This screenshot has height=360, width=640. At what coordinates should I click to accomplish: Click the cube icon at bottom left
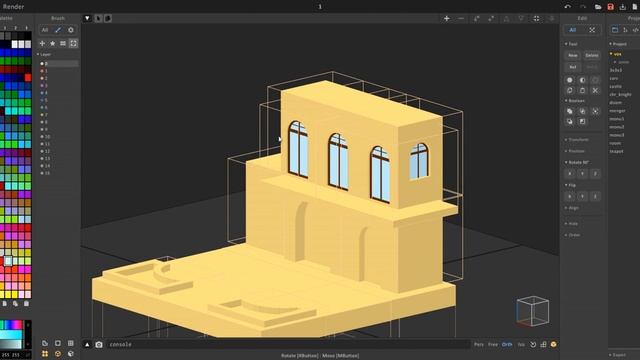click(71, 353)
